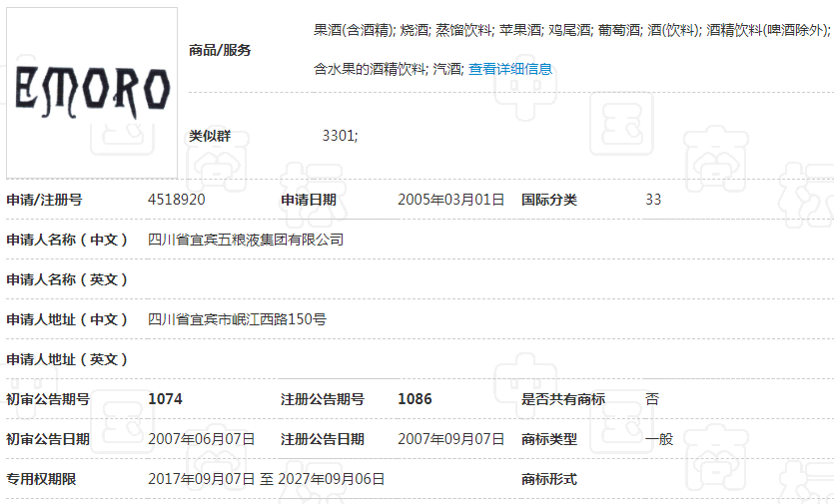Click the 申请/注册号 label

click(44, 200)
